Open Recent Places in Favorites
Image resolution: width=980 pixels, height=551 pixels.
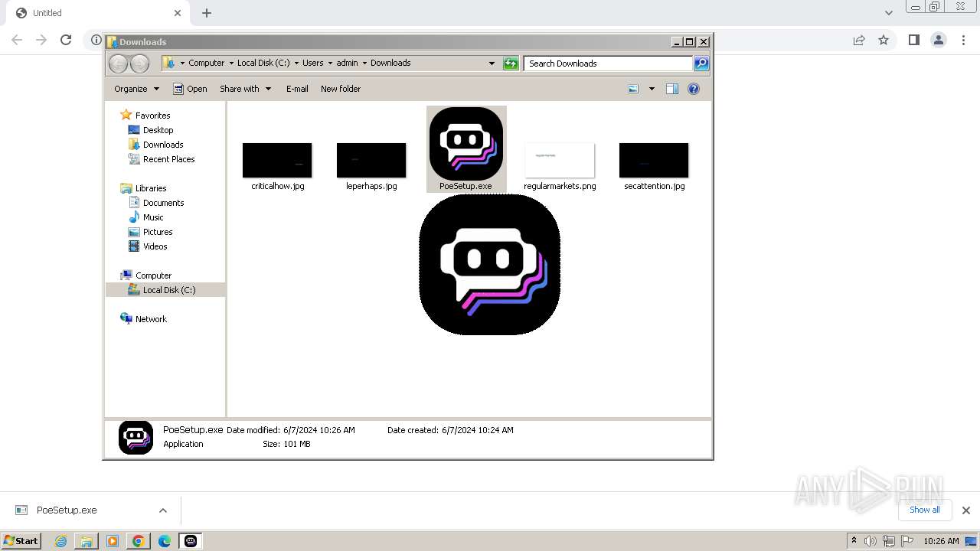(x=168, y=159)
